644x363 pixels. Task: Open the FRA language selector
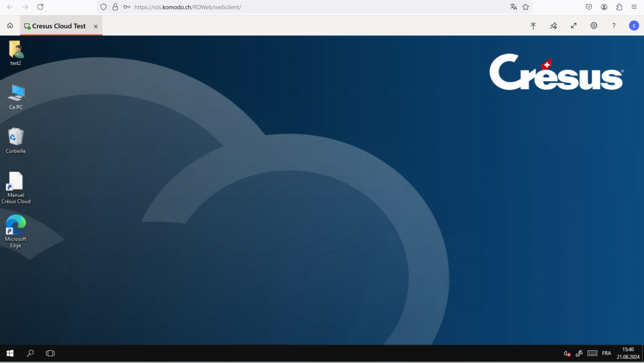coord(606,353)
